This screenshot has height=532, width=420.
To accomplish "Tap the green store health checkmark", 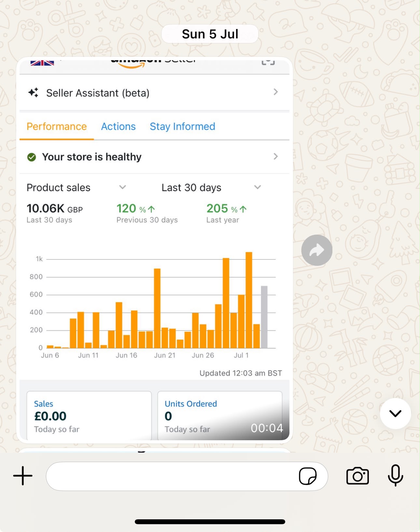I will 32,157.
